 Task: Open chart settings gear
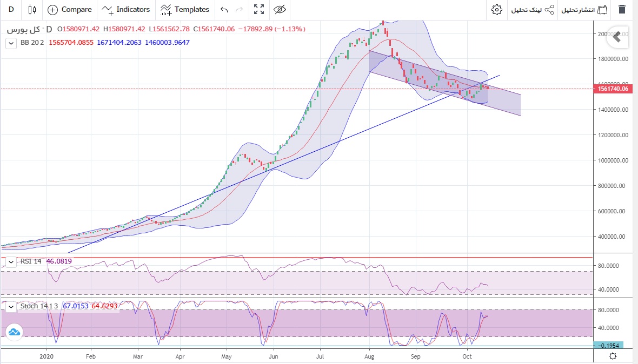496,9
